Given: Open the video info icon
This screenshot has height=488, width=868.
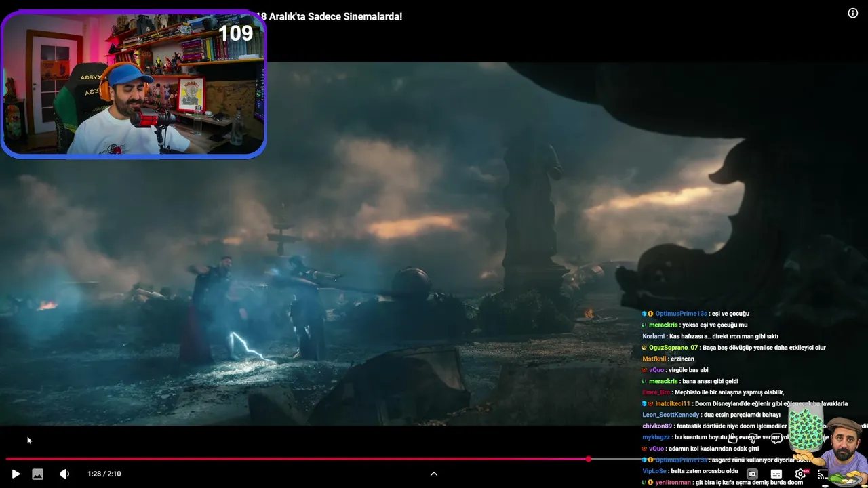Looking at the screenshot, I should click(x=853, y=13).
